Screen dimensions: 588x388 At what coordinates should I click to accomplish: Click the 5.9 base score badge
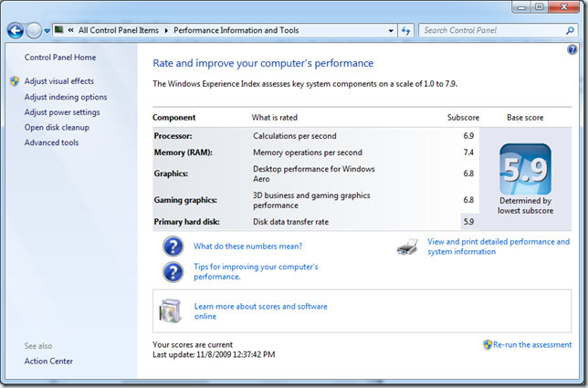pyautogui.click(x=525, y=169)
